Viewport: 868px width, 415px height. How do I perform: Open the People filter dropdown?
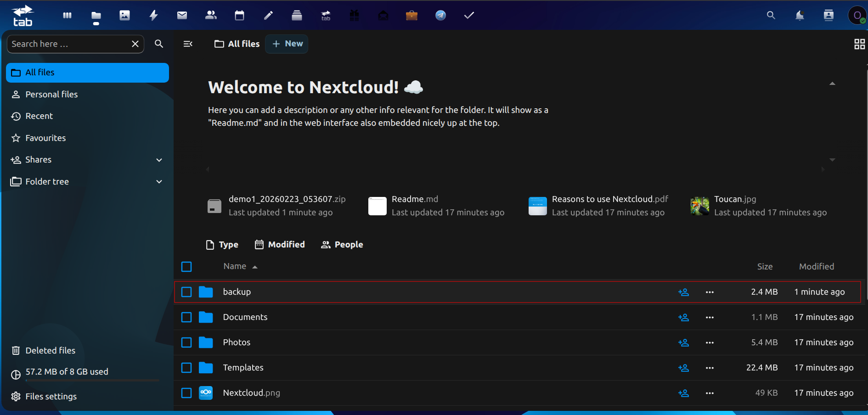click(x=342, y=245)
